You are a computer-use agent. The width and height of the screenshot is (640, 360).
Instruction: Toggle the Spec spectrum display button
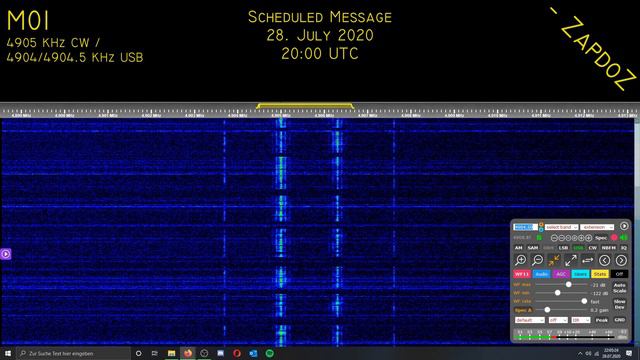pos(601,238)
